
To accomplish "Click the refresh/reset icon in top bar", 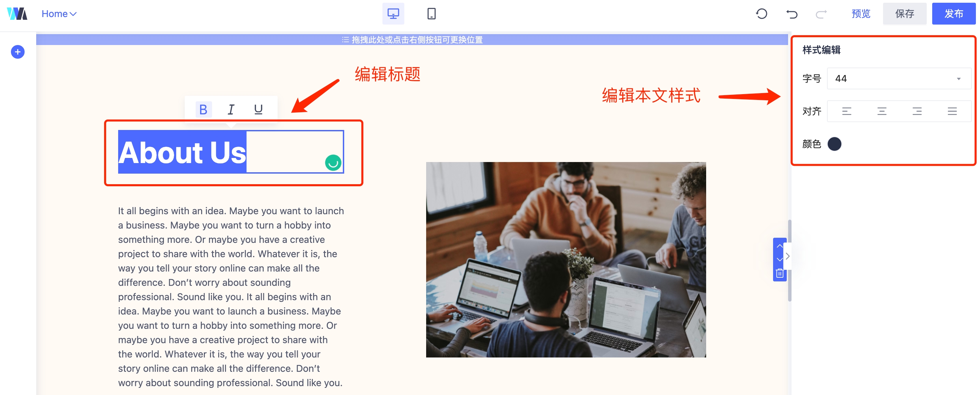I will 761,14.
